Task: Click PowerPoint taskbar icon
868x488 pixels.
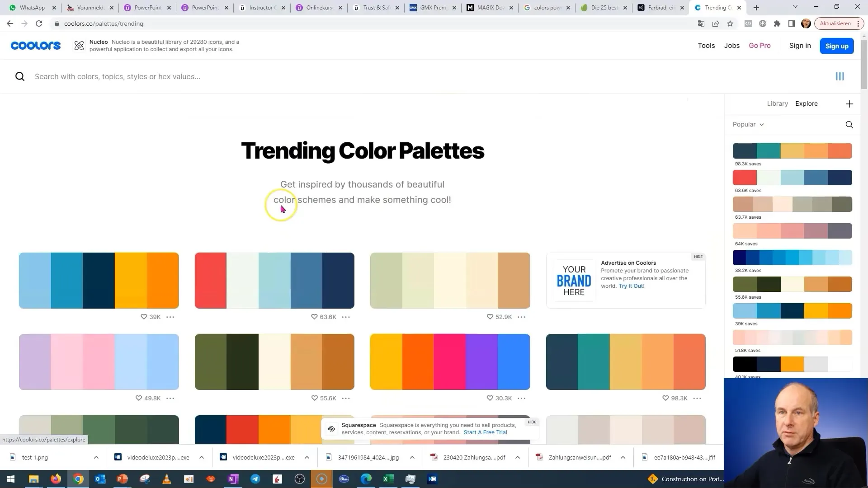Action: pos(122,479)
